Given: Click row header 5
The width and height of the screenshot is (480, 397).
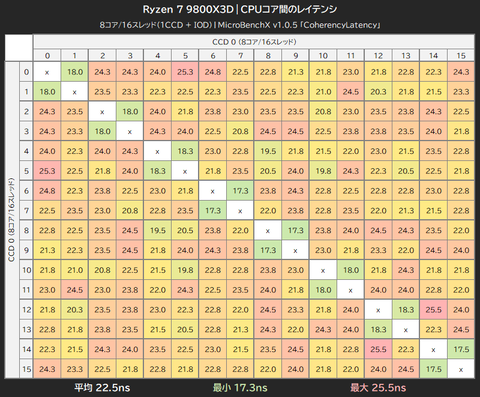Looking at the screenshot, I should [x=26, y=171].
